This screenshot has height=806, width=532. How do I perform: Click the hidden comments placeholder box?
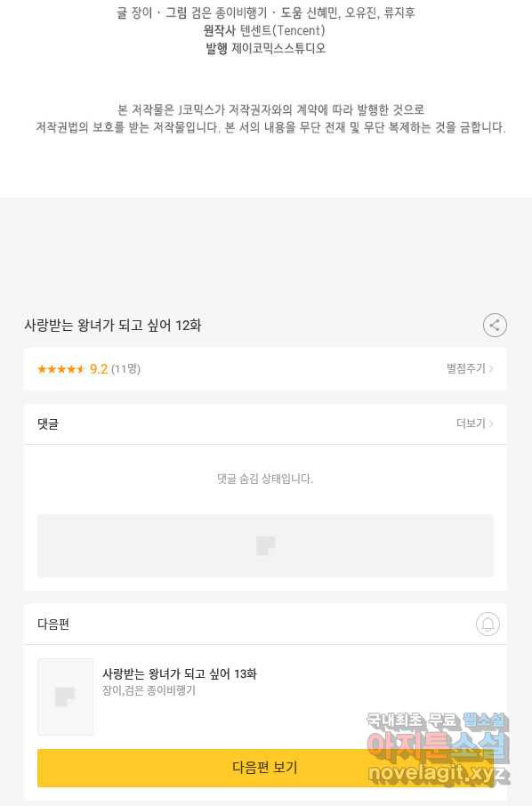coord(265,545)
